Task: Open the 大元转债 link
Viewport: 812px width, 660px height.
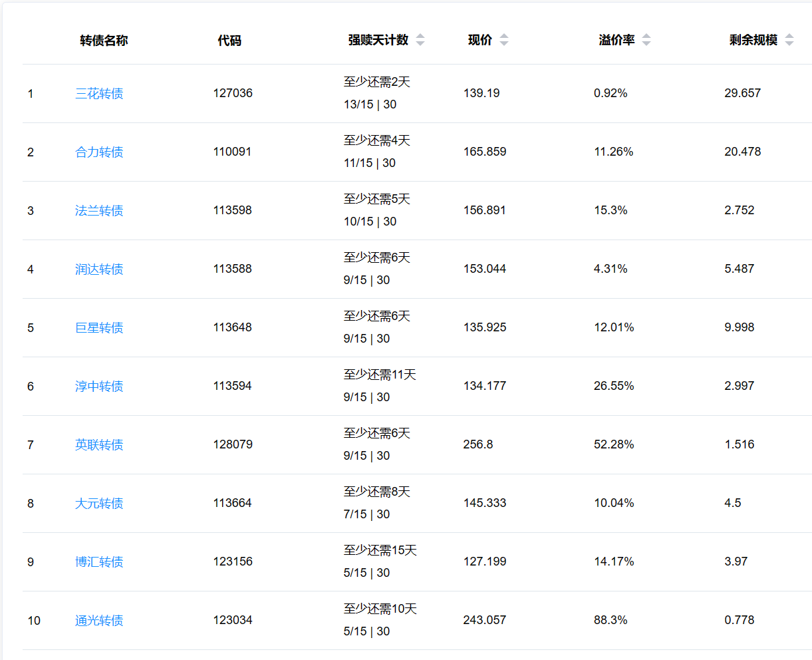Action: click(x=99, y=504)
